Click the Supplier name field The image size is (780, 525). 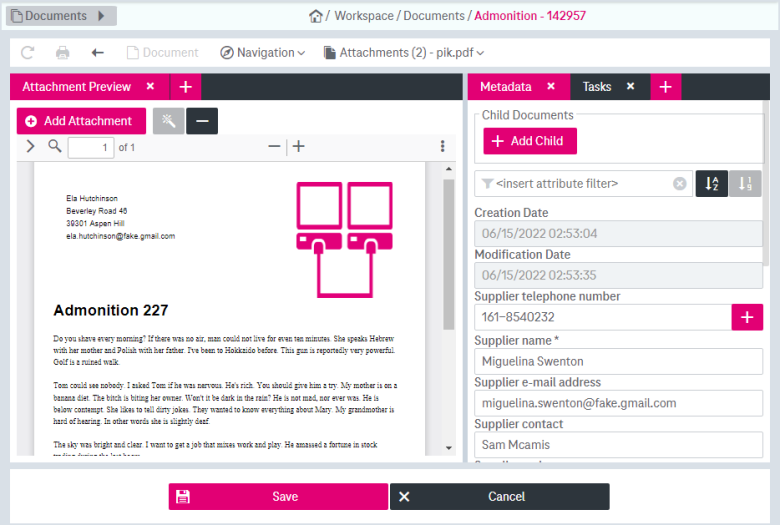coord(618,361)
